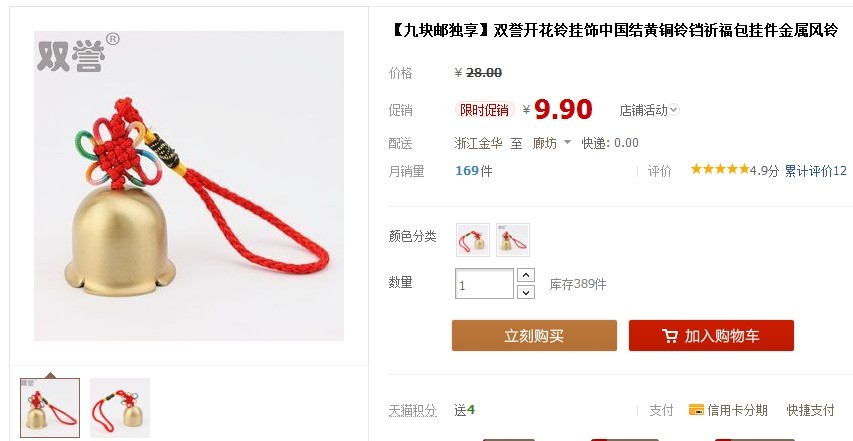
Task: Click the shopping cart icon in 加入购物车
Action: tap(670, 336)
